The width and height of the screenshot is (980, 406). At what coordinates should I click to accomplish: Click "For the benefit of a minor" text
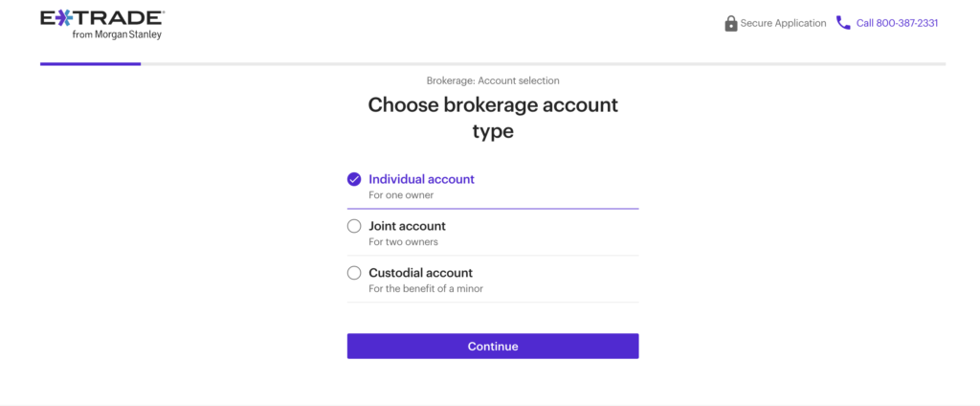tap(426, 289)
